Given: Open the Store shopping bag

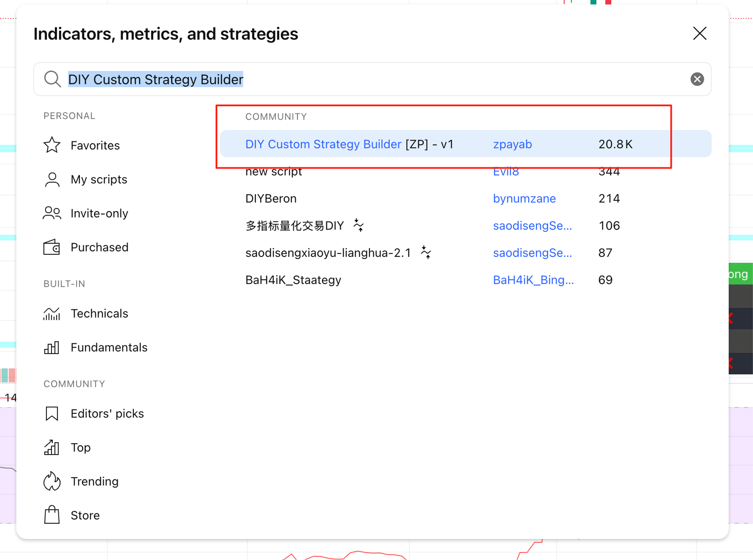Looking at the screenshot, I should pos(52,515).
